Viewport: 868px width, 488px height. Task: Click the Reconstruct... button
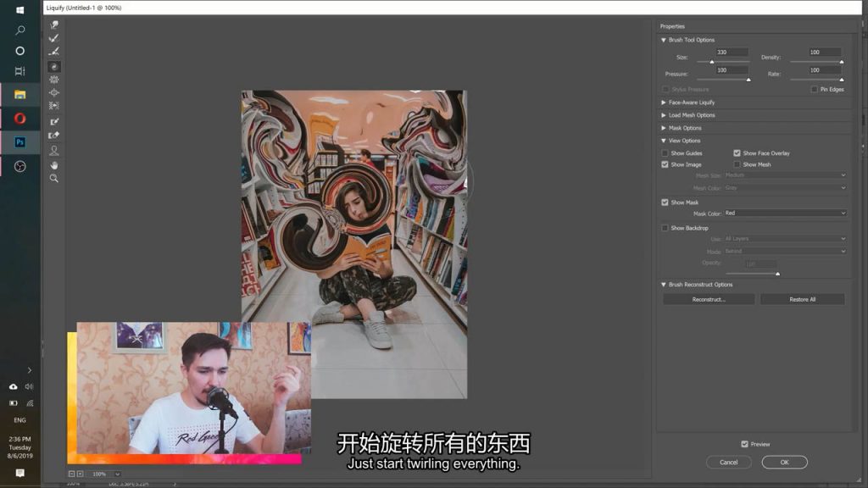coord(709,299)
